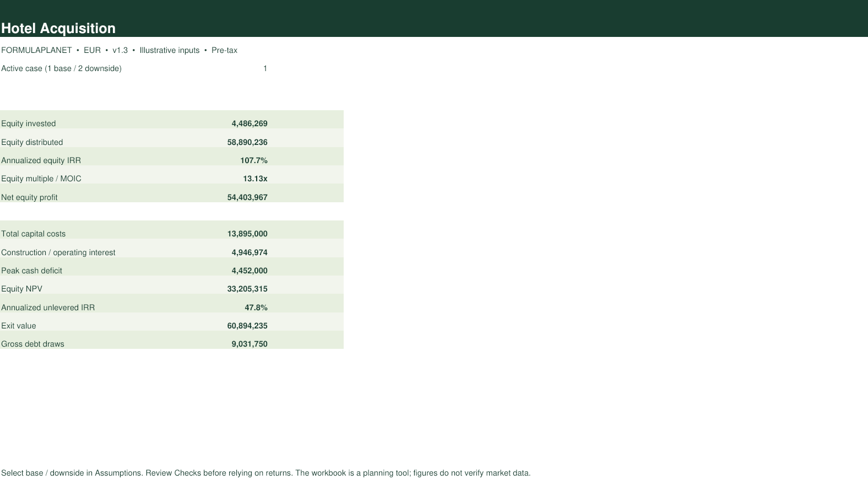The height and width of the screenshot is (496, 868).
Task: Select the FORMULAPLANET EUR v1.3 subtitle line
Action: coord(119,50)
